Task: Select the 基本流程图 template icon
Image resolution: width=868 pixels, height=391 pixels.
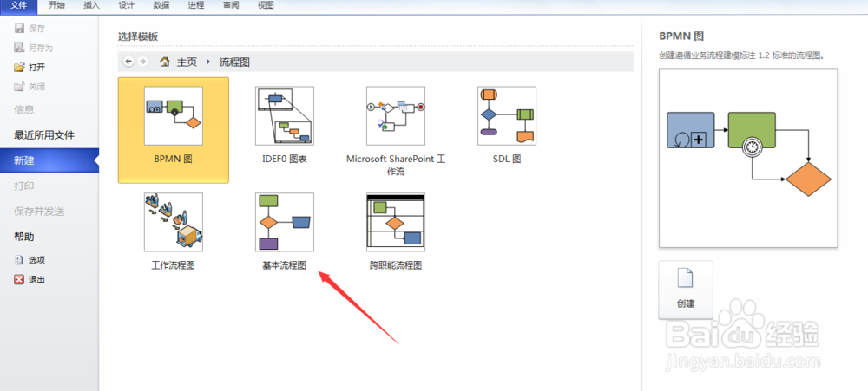Action: [285, 222]
